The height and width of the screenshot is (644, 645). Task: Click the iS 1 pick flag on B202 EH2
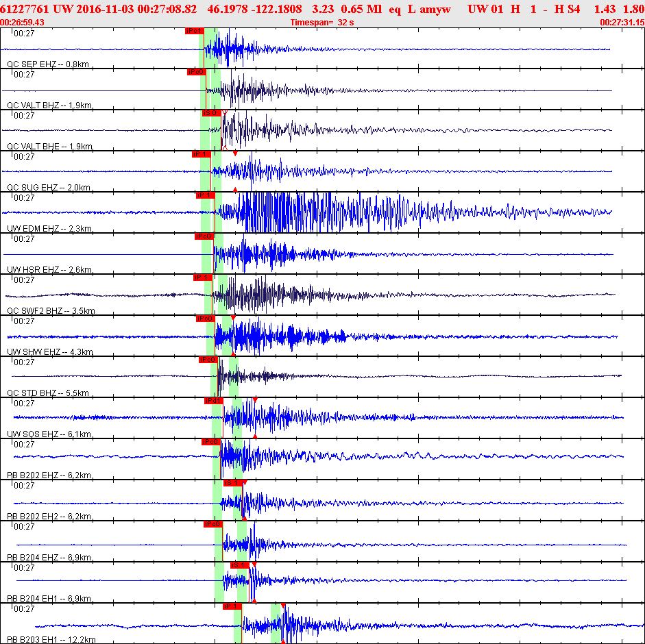coord(232,483)
